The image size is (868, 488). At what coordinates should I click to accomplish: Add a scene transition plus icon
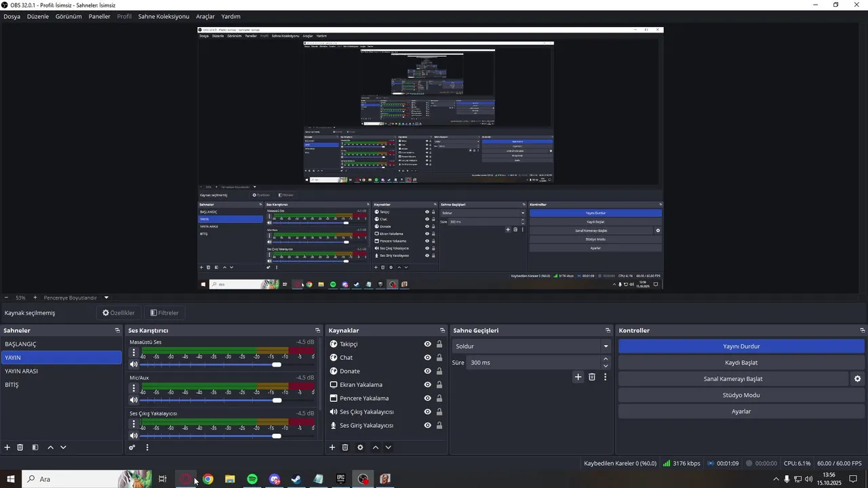(578, 377)
